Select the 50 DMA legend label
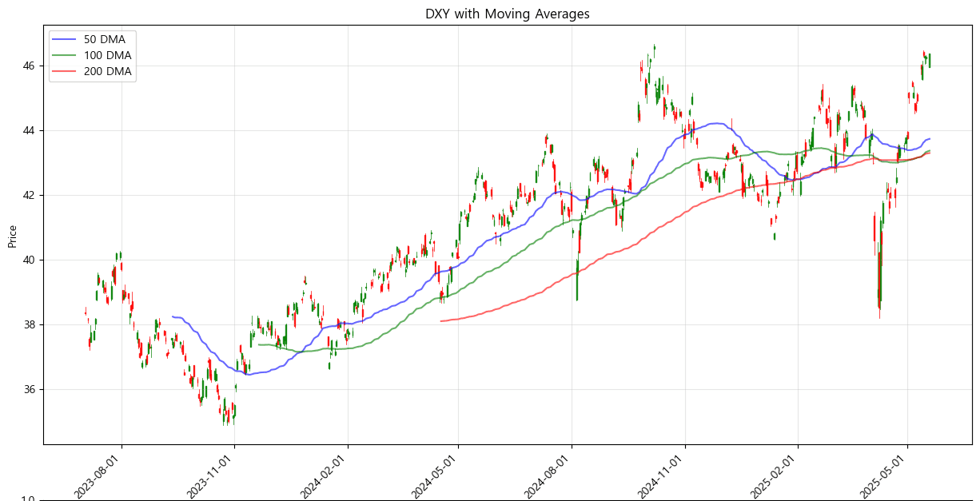Image resolution: width=980 pixels, height=501 pixels. point(104,39)
